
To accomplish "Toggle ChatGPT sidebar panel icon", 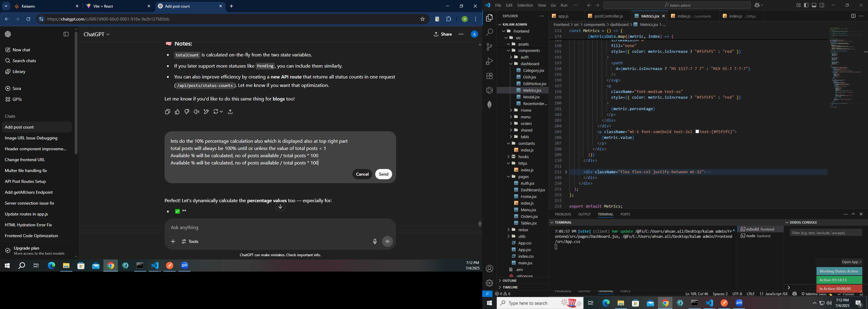I will pyautogui.click(x=66, y=34).
